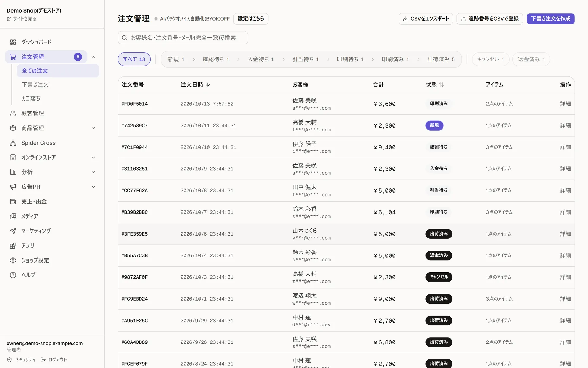Open 全ての注文 in sidebar
This screenshot has height=368, width=588.
coord(58,71)
